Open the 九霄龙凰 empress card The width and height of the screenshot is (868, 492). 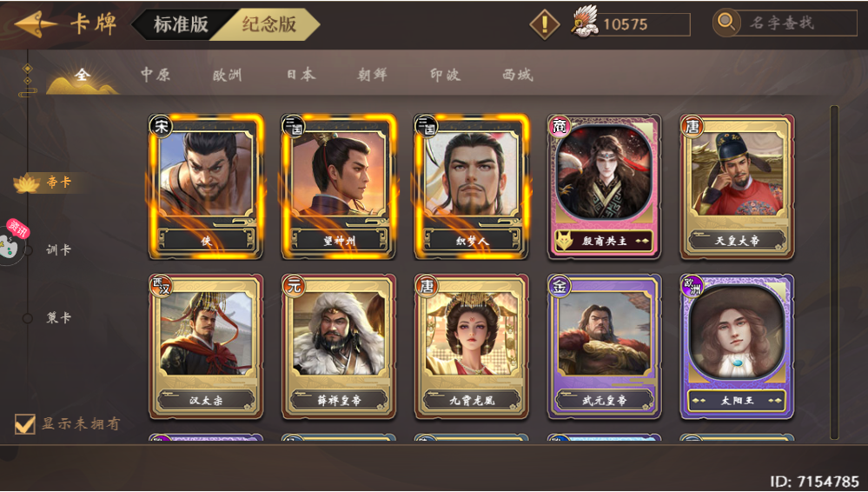472,347
